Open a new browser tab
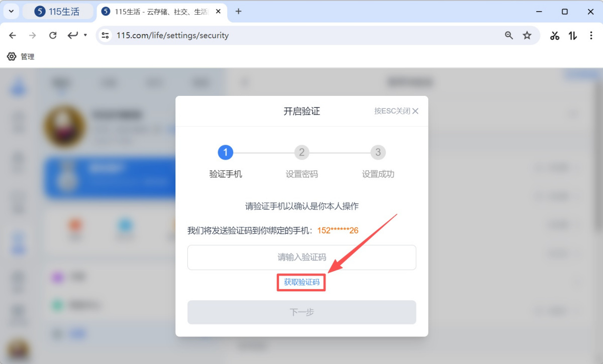This screenshot has width=603, height=364. (239, 12)
